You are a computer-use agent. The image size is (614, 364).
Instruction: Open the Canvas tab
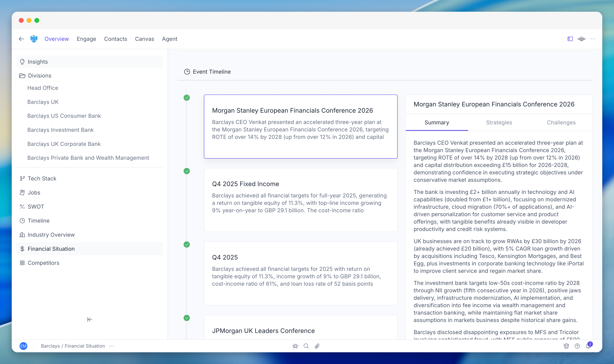point(145,39)
